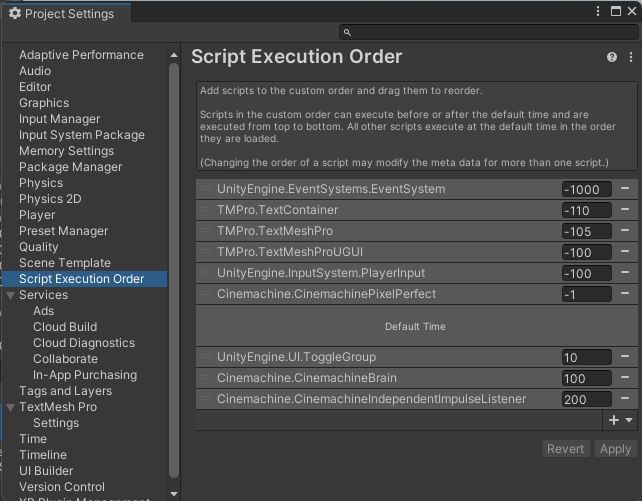Image resolution: width=642 pixels, height=501 pixels.
Task: Open Input System Package settings
Action: [81, 135]
